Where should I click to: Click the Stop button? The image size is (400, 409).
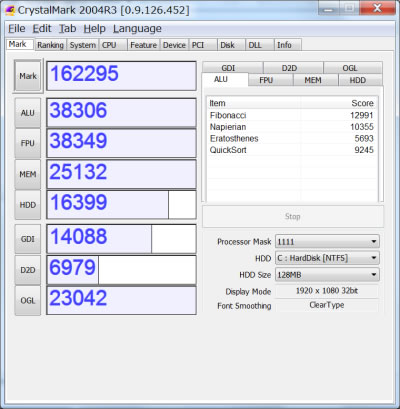pyautogui.click(x=293, y=216)
